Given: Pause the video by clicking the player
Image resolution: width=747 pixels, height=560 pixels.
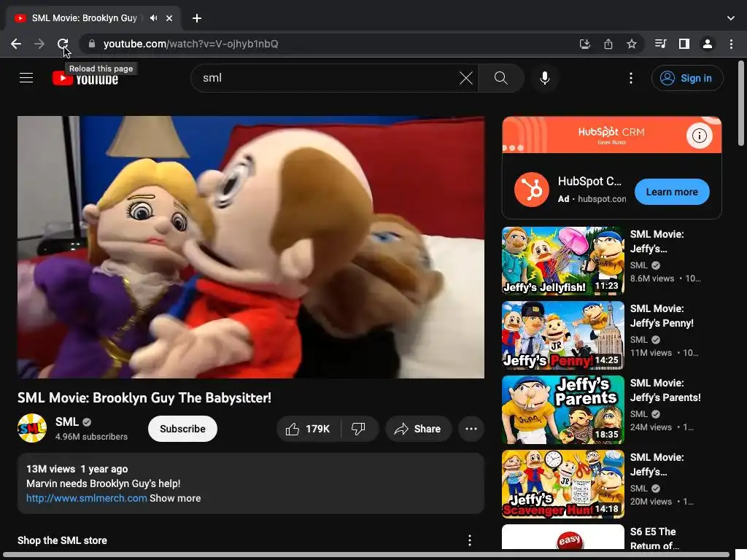Looking at the screenshot, I should click(x=251, y=247).
